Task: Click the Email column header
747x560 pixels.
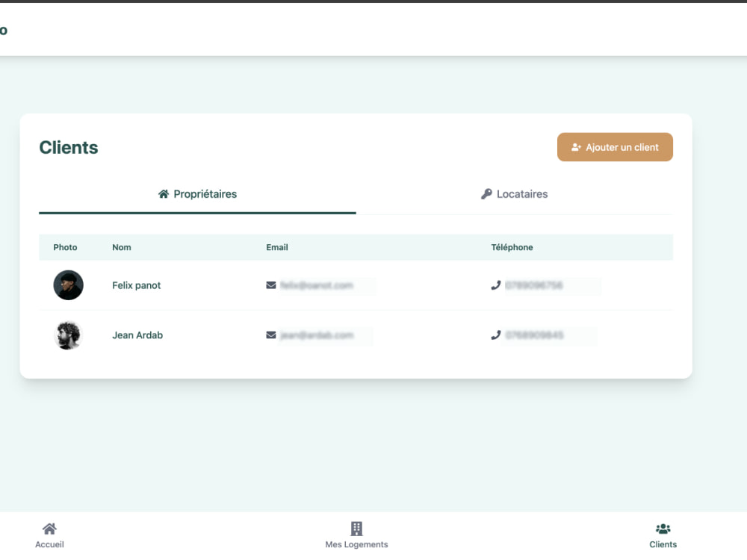Action: click(x=277, y=247)
